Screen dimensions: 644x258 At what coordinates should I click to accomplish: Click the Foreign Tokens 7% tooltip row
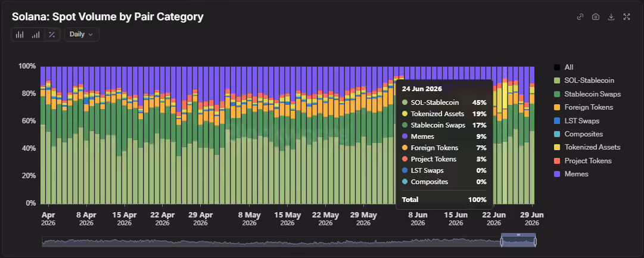tap(444, 148)
